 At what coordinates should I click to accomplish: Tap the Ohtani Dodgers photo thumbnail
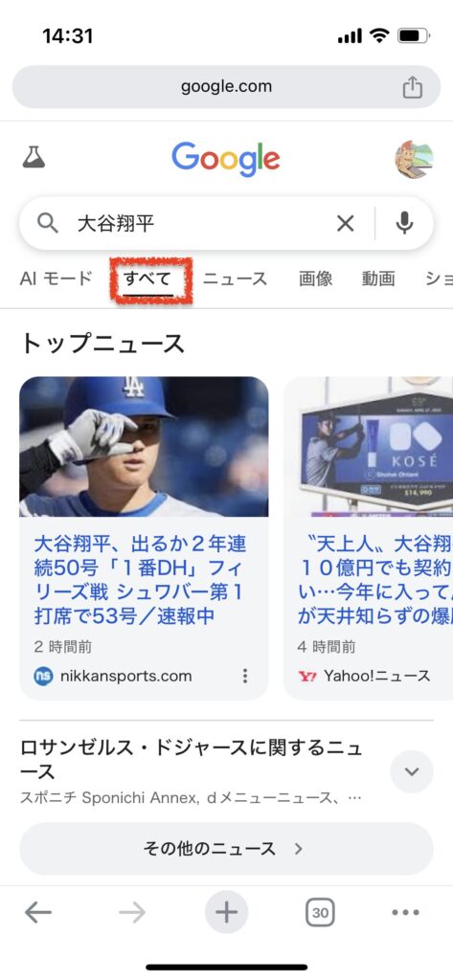(x=144, y=446)
